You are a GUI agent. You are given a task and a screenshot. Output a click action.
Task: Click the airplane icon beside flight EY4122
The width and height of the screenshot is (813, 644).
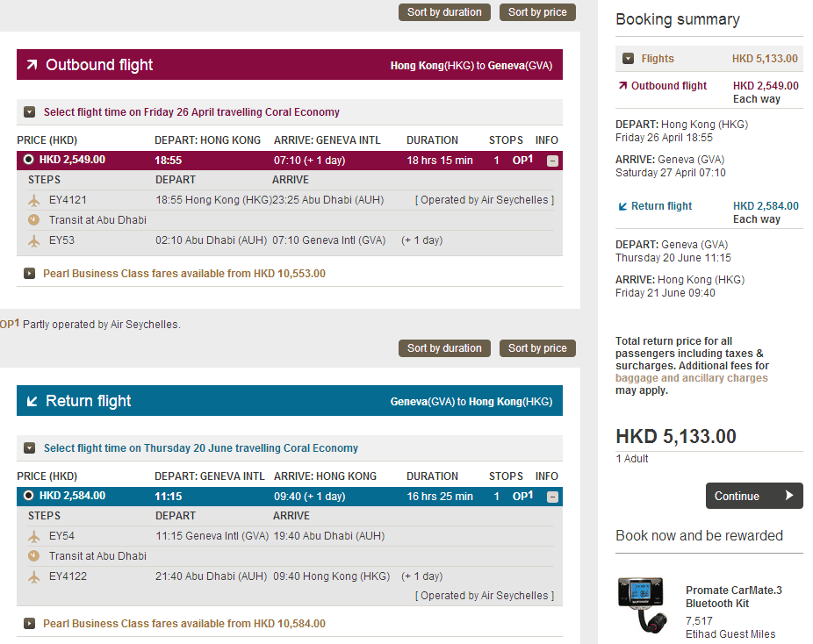pos(34,577)
